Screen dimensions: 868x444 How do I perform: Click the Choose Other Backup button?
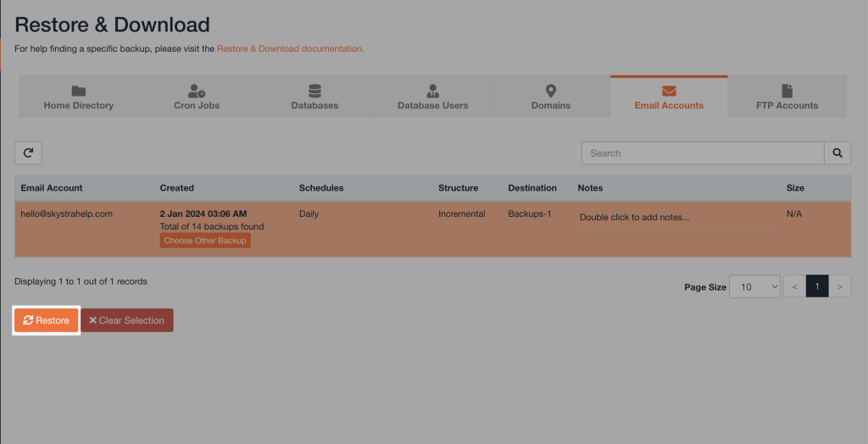pos(205,241)
